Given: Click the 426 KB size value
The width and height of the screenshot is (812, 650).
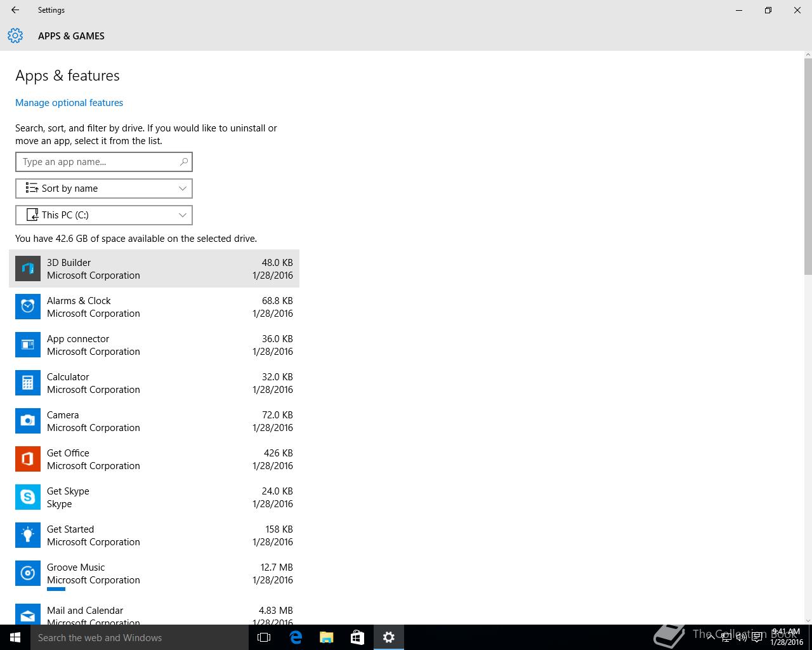Looking at the screenshot, I should click(278, 453).
